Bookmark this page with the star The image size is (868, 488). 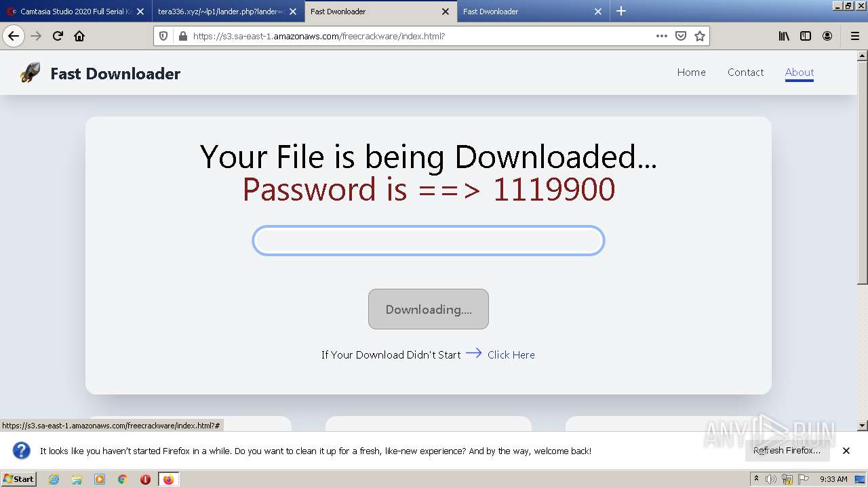pyautogui.click(x=700, y=36)
